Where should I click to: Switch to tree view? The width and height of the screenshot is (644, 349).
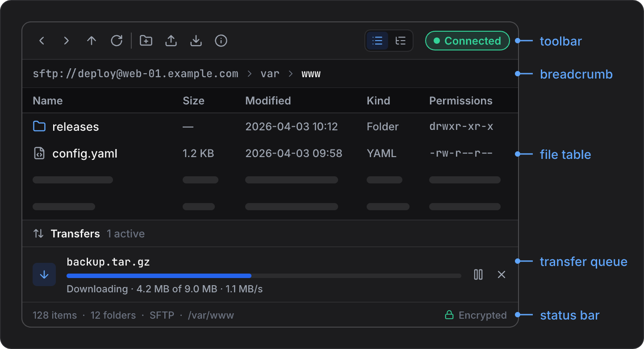401,41
